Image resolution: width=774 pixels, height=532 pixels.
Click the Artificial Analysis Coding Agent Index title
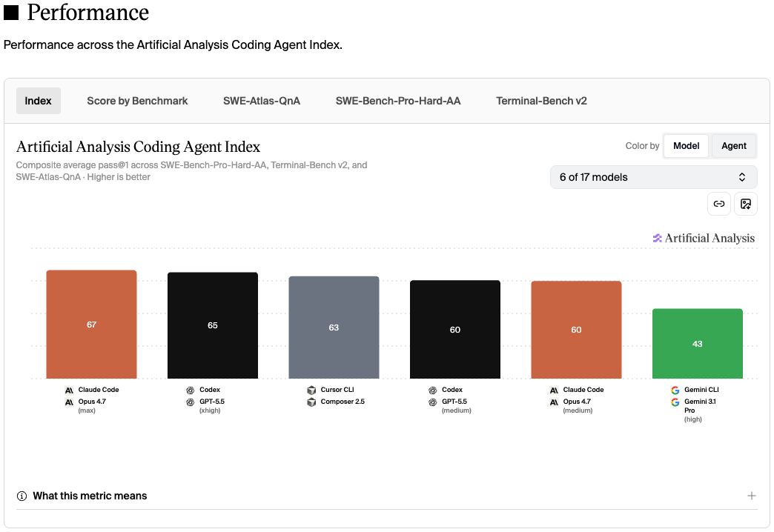click(138, 147)
